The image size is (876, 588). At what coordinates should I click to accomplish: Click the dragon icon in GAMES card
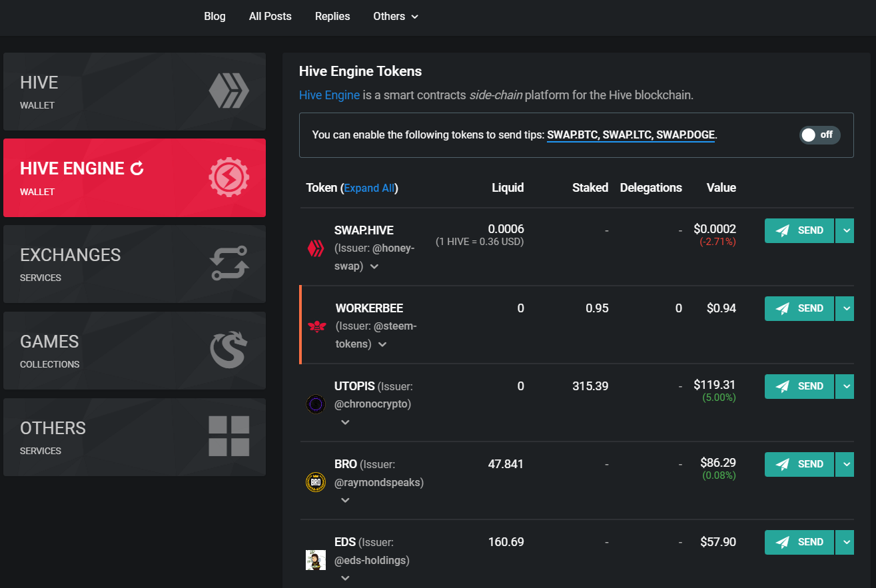(228, 350)
